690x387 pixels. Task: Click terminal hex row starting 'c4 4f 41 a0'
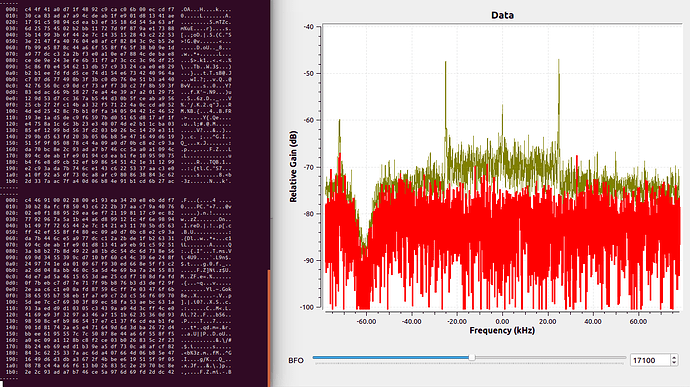(118, 9)
